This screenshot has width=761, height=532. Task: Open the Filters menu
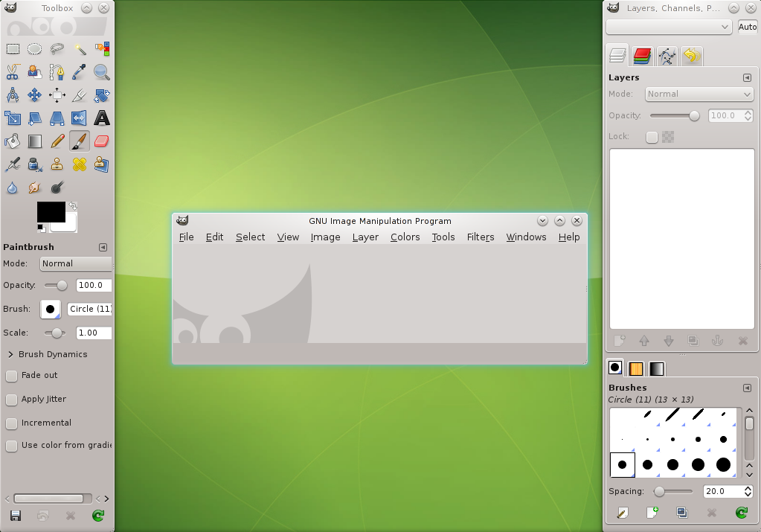[x=481, y=237]
